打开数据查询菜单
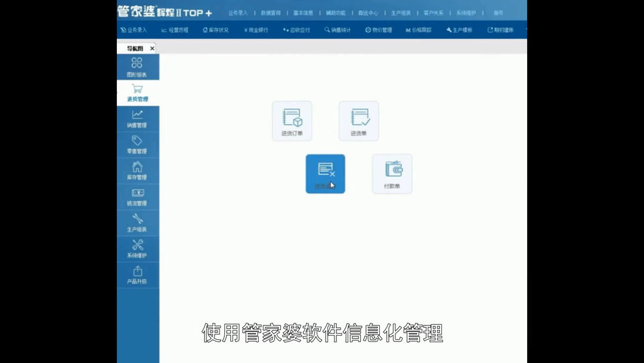This screenshot has height=363, width=644. tap(270, 11)
